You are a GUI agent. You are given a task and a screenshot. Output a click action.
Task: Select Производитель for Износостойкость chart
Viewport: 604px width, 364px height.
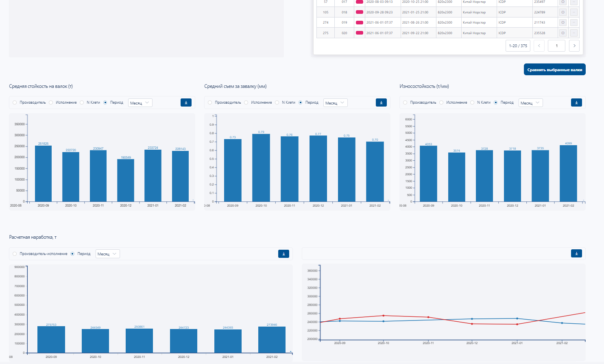[406, 102]
